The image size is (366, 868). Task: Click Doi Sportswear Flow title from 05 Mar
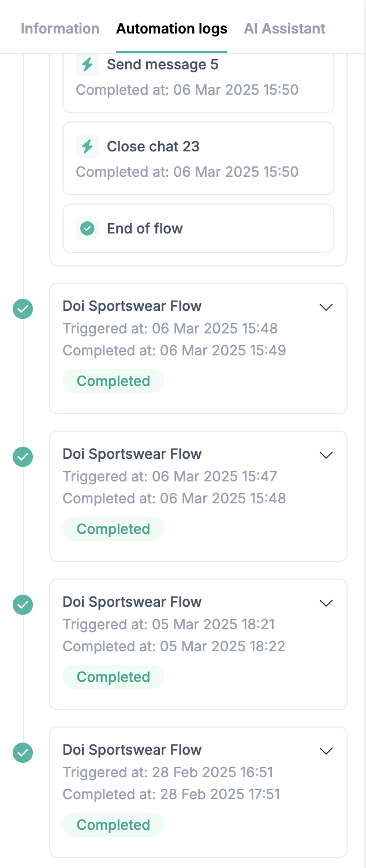[x=132, y=602]
